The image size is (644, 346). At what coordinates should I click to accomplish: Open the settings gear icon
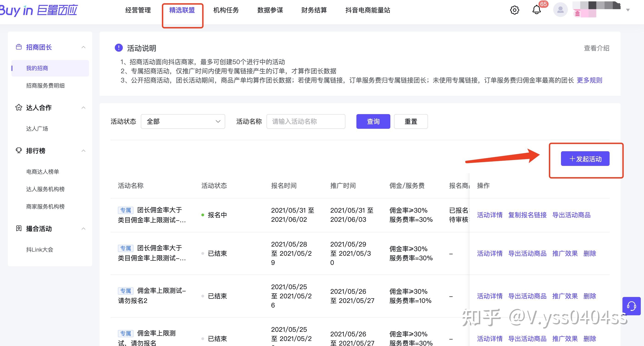click(514, 10)
